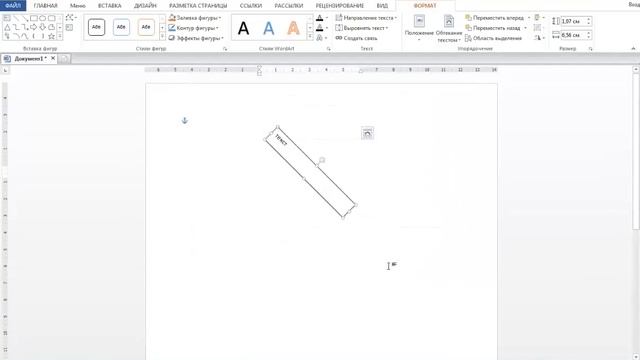The image size is (640, 360).
Task: Choose the right arrow shape in the shapes gallery
Action: [33, 27]
